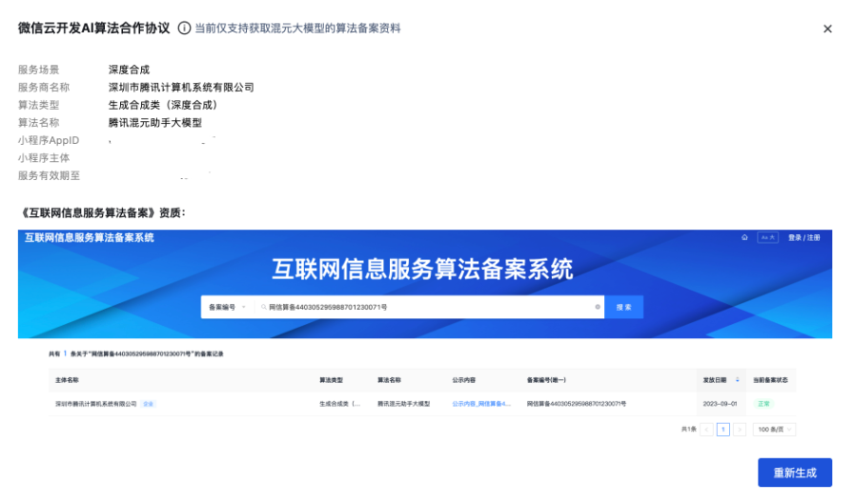Open the 登录/注册 link
The image size is (854, 504).
click(803, 238)
